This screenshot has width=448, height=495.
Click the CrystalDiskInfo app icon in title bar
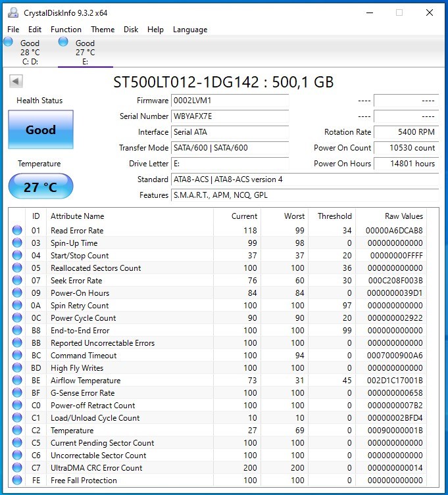click(13, 12)
